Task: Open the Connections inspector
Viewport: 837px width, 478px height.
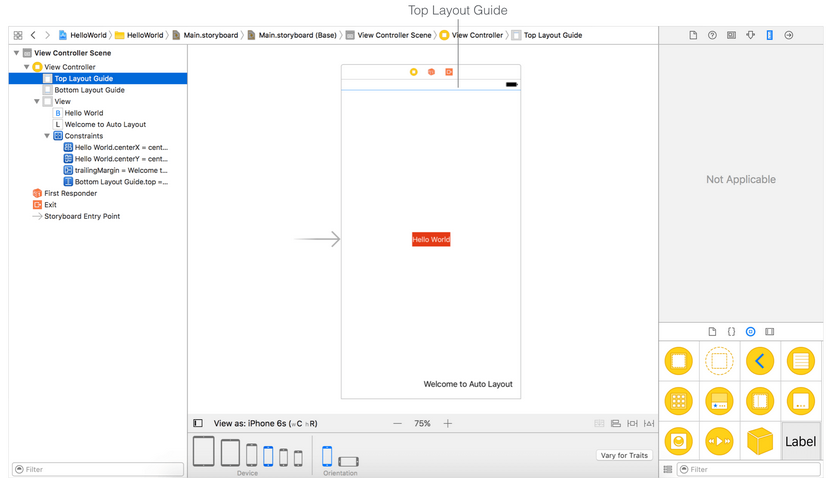Action: pos(788,35)
